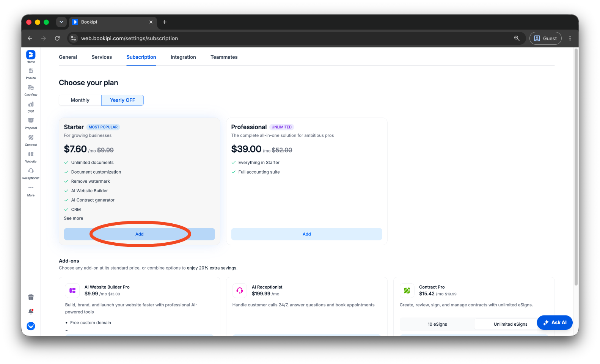Open the Invoice sidebar icon

[31, 74]
